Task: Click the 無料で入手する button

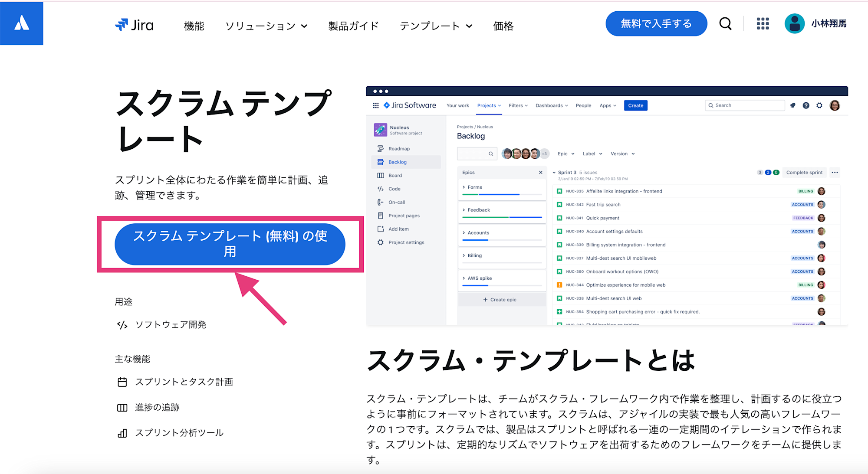Action: coord(656,23)
